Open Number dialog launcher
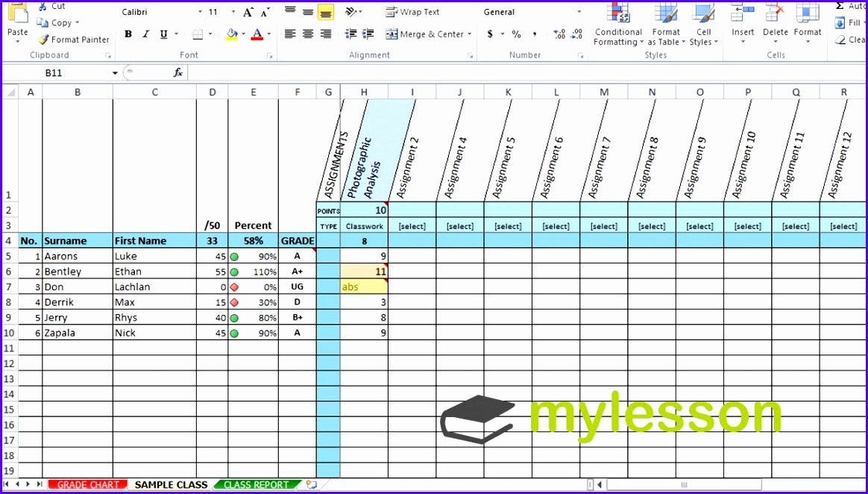 pyautogui.click(x=581, y=55)
